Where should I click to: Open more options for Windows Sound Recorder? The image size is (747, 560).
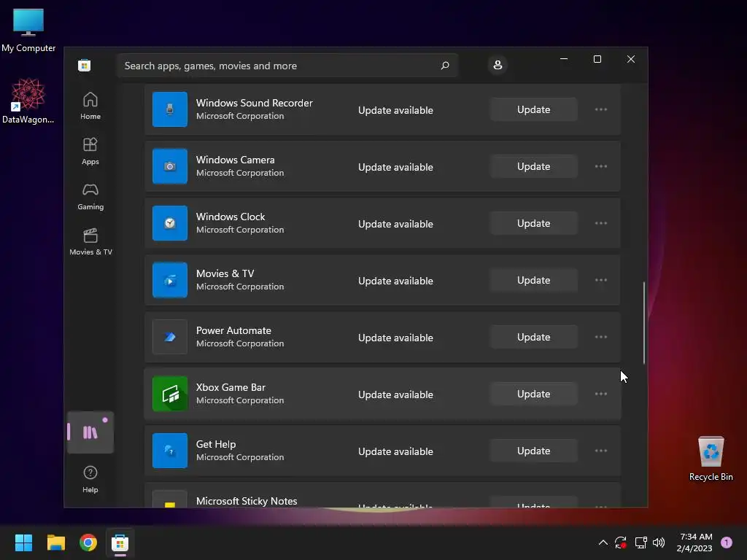click(x=601, y=109)
